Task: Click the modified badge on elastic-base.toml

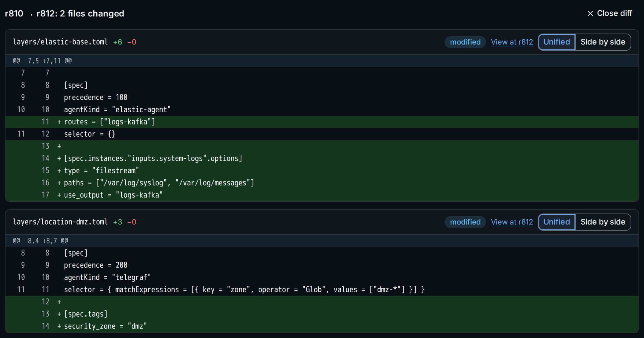Action: pyautogui.click(x=465, y=42)
